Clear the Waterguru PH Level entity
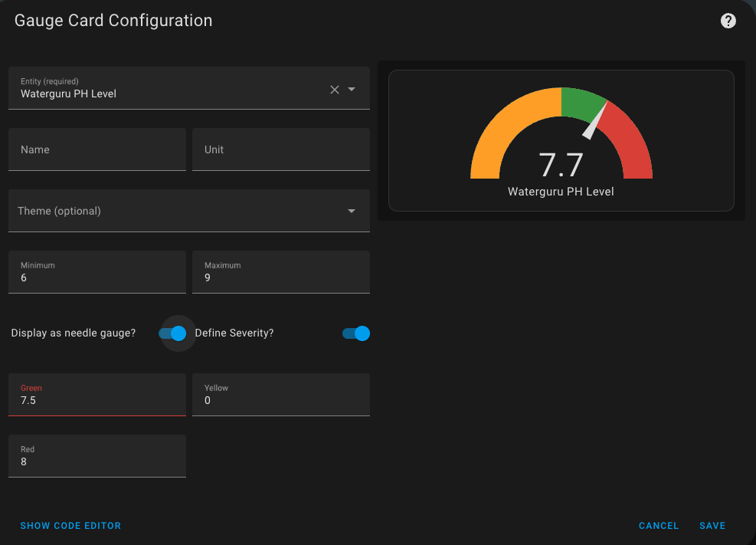The image size is (756, 545). click(x=334, y=89)
